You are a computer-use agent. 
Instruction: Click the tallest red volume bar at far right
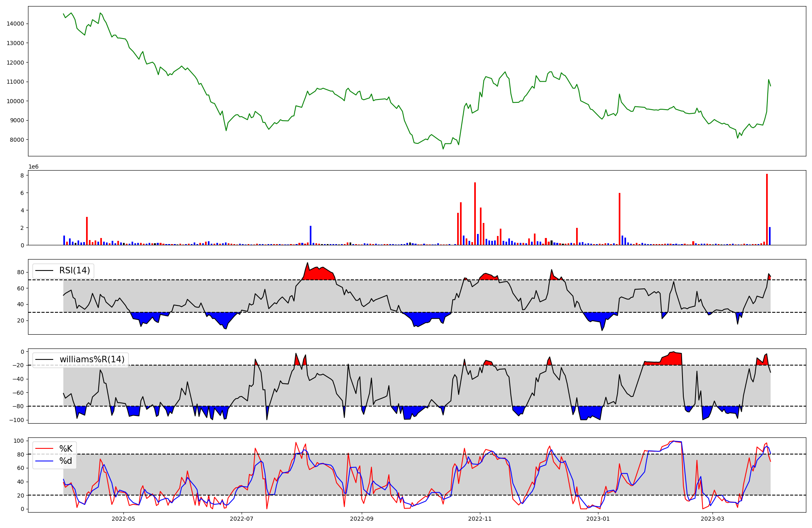coord(767,209)
